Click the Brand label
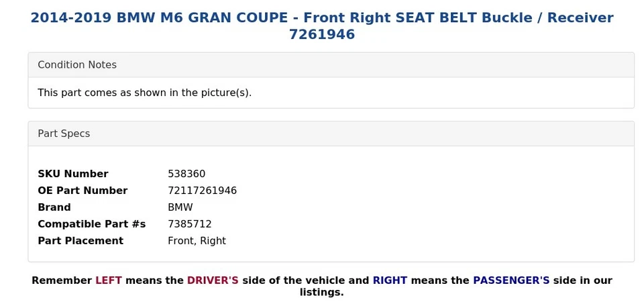This screenshot has height=308, width=644. point(54,207)
